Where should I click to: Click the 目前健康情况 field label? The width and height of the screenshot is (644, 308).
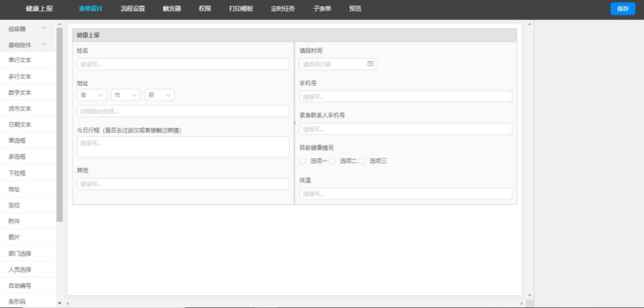pos(316,148)
